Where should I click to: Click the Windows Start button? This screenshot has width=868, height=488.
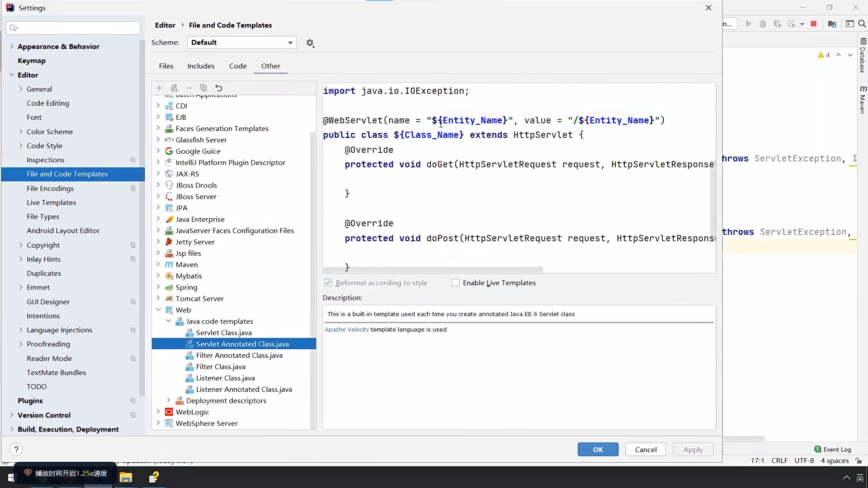(x=10, y=478)
